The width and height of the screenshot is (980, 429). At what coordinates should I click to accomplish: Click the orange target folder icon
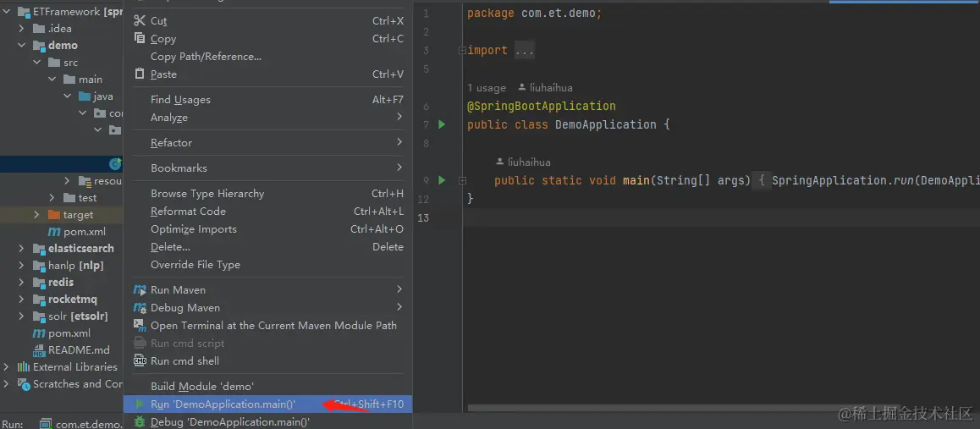(54, 215)
